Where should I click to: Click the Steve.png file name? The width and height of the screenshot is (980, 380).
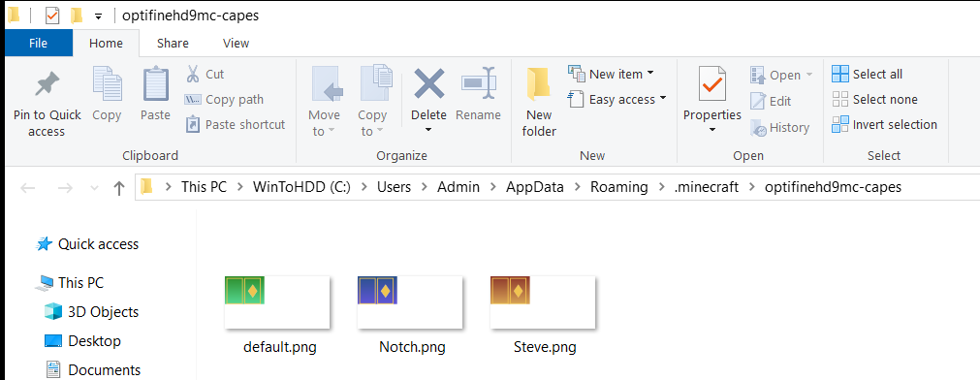[545, 347]
